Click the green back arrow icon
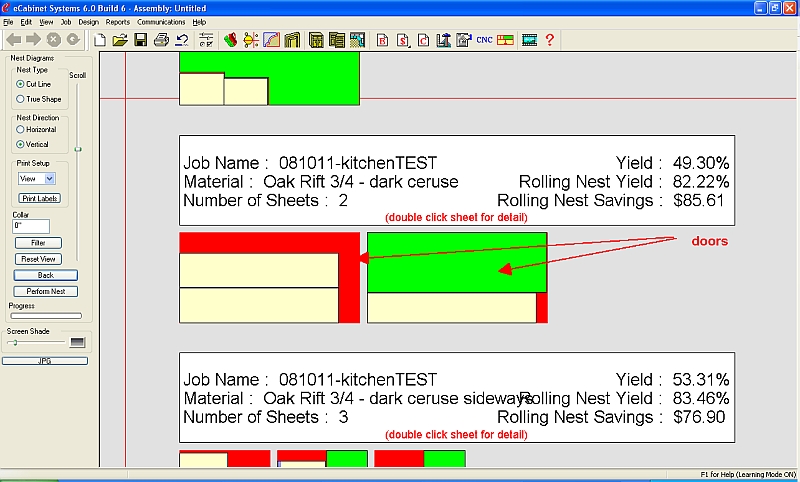800x482 pixels. click(x=13, y=40)
